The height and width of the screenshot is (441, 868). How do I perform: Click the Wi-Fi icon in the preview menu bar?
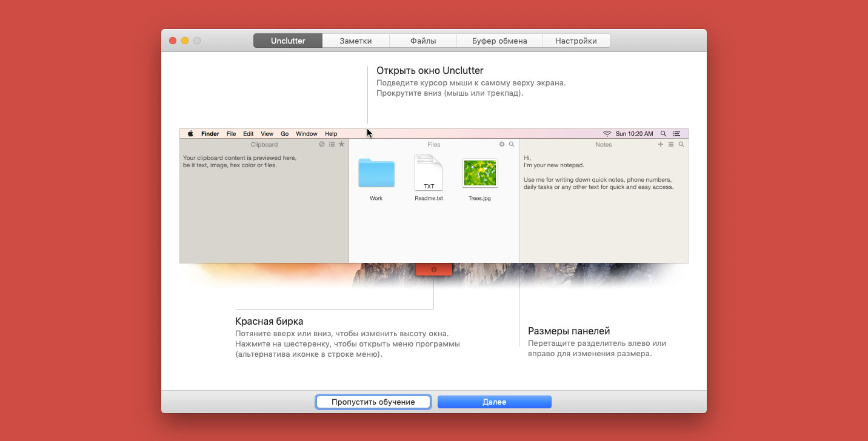coord(607,134)
